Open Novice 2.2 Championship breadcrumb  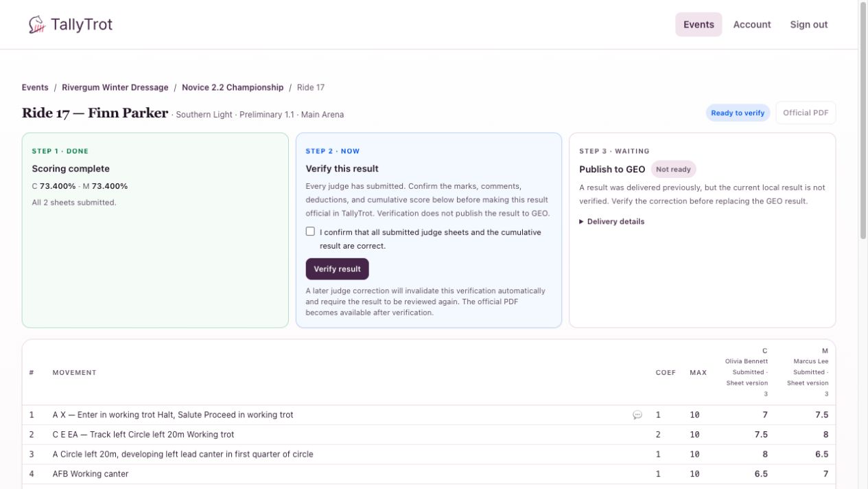click(233, 87)
